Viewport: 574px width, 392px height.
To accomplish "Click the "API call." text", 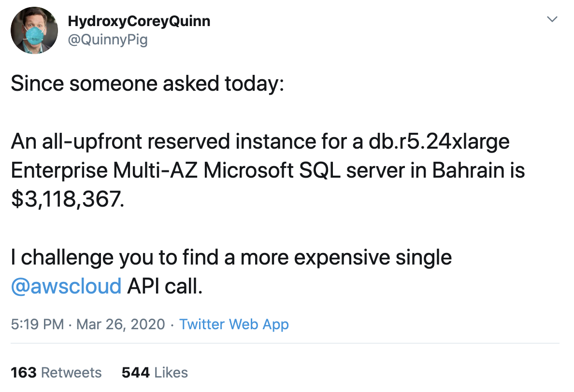I will pos(165,286).
